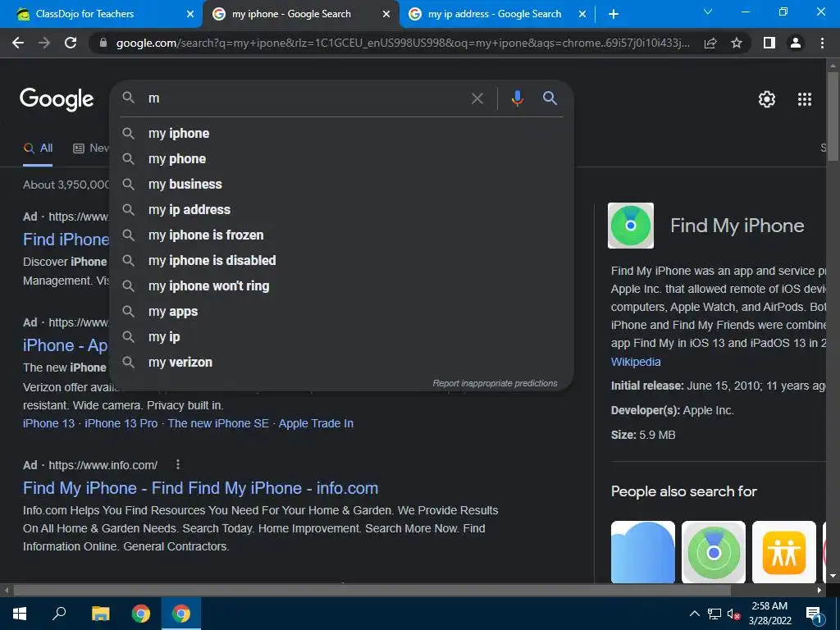The height and width of the screenshot is (630, 840).
Task: Open the Find My iPhone info.com ad link
Action: [200, 488]
